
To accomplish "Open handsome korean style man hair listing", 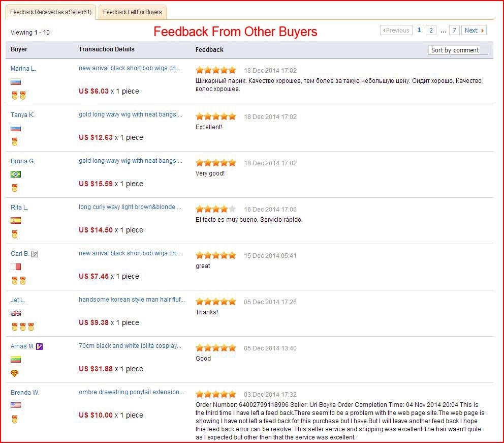I will (x=132, y=300).
